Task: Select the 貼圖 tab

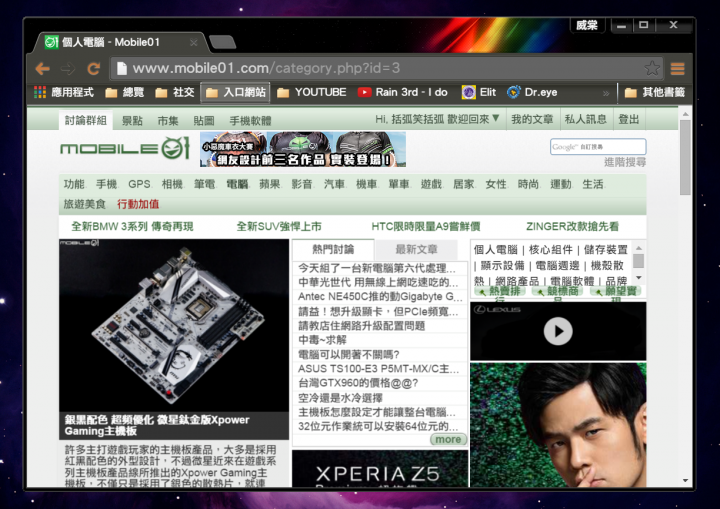Action: pyautogui.click(x=204, y=121)
